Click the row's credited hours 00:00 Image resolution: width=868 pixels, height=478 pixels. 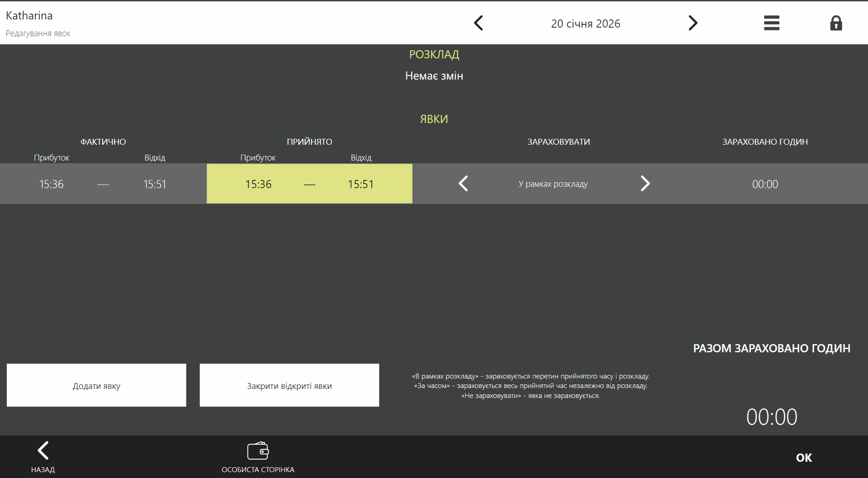(765, 184)
